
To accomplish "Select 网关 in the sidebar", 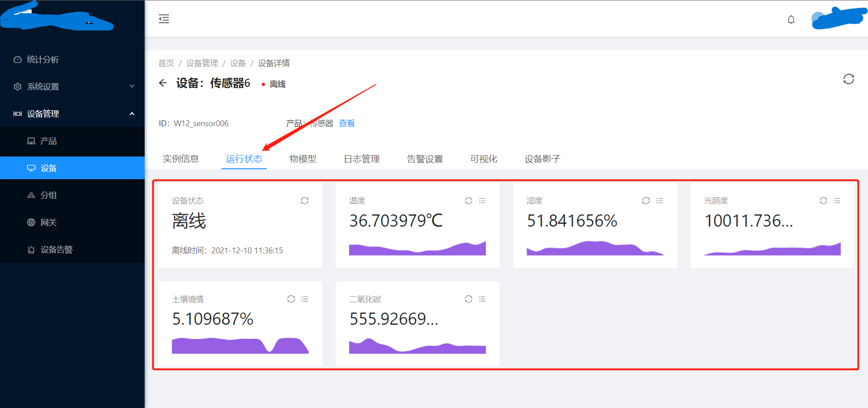I will [x=72, y=222].
